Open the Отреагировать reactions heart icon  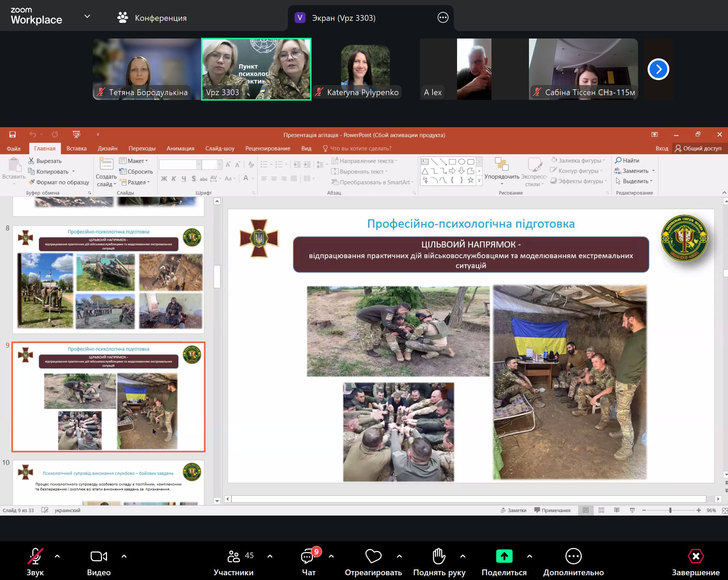(373, 556)
